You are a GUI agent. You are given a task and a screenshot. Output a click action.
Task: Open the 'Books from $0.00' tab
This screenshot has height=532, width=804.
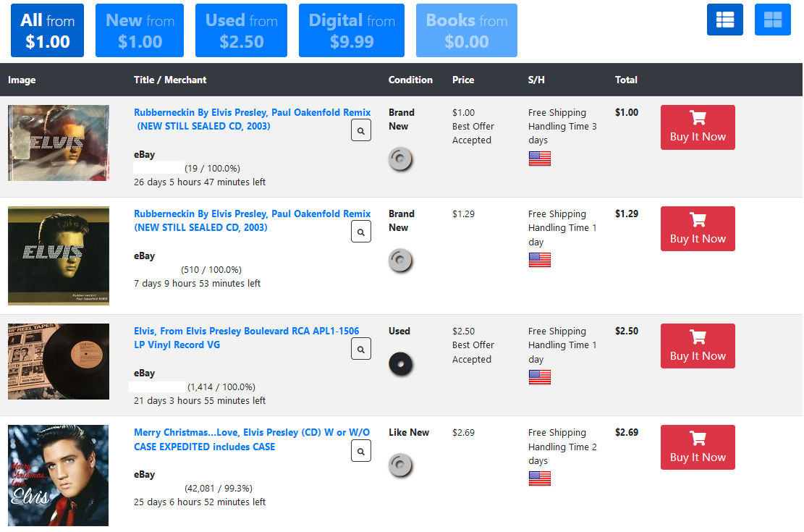click(x=467, y=30)
